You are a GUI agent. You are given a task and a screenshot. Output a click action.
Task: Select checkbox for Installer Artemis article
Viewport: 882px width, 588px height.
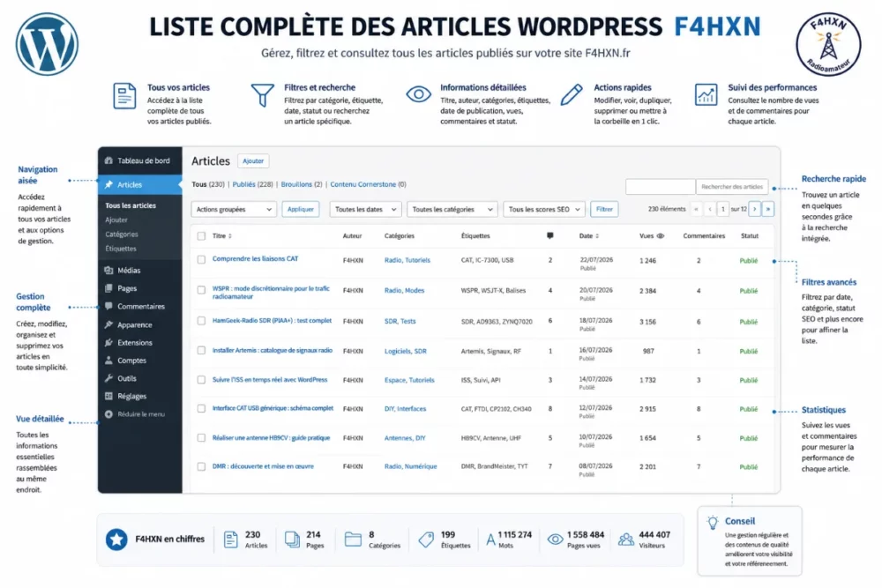pos(201,350)
